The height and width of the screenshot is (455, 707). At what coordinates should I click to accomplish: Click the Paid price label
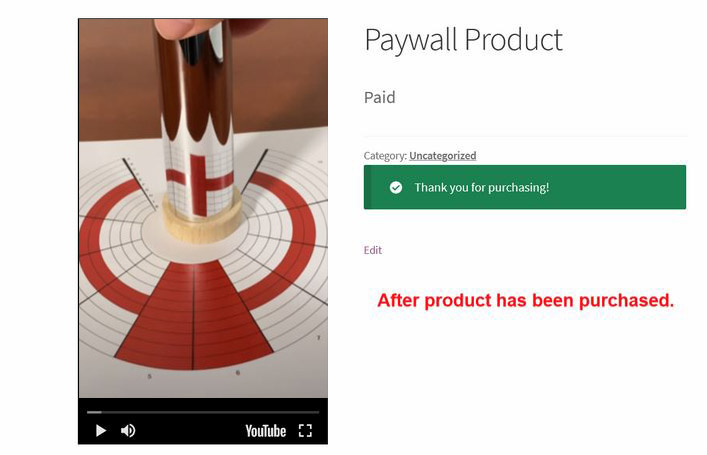pos(380,97)
